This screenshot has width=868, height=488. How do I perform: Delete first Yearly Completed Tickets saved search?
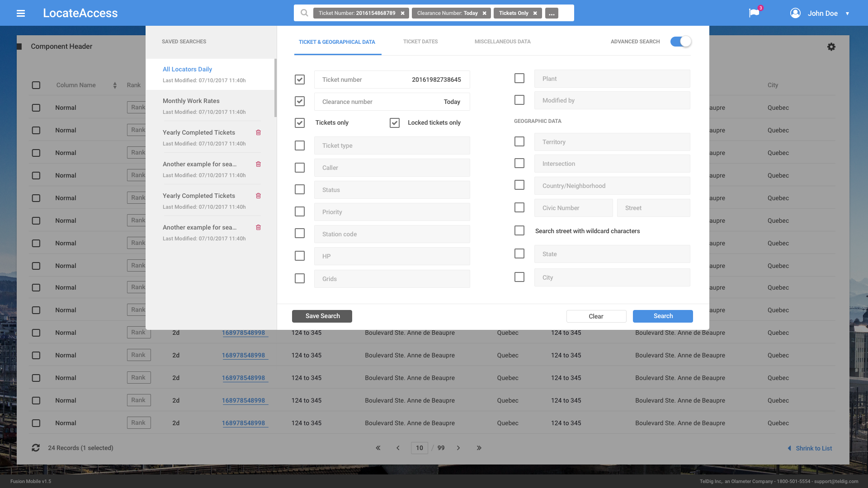(259, 133)
